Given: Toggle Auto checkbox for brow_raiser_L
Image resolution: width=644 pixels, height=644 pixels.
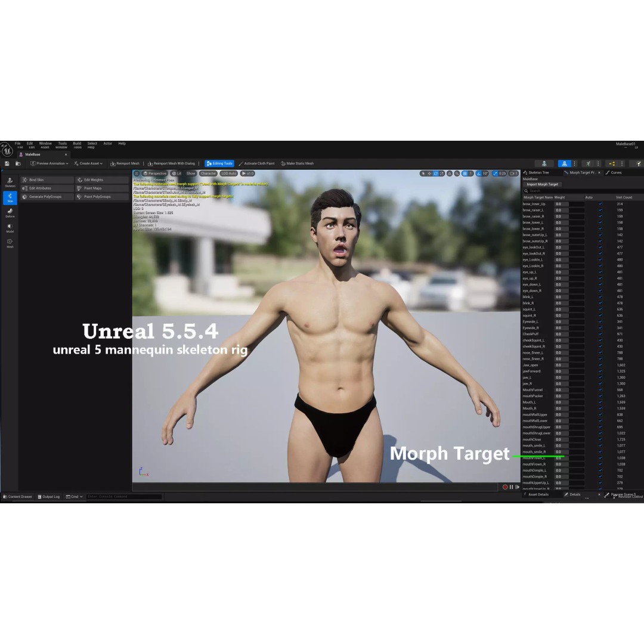Looking at the screenshot, I should 600,210.
